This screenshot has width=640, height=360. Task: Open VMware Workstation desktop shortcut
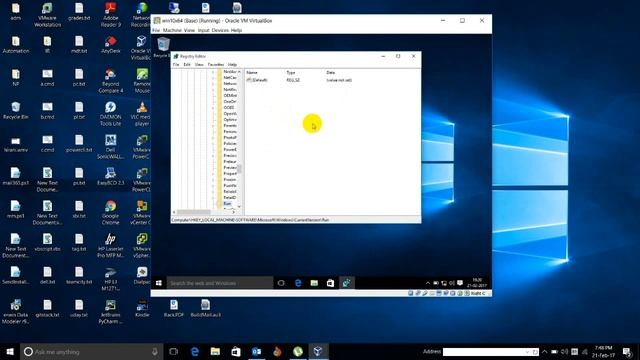tap(47, 15)
